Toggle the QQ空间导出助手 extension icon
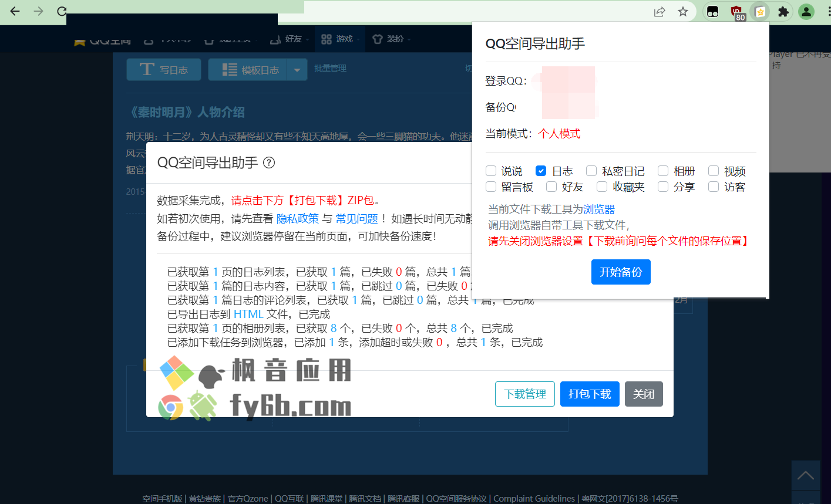This screenshot has height=504, width=831. [760, 12]
